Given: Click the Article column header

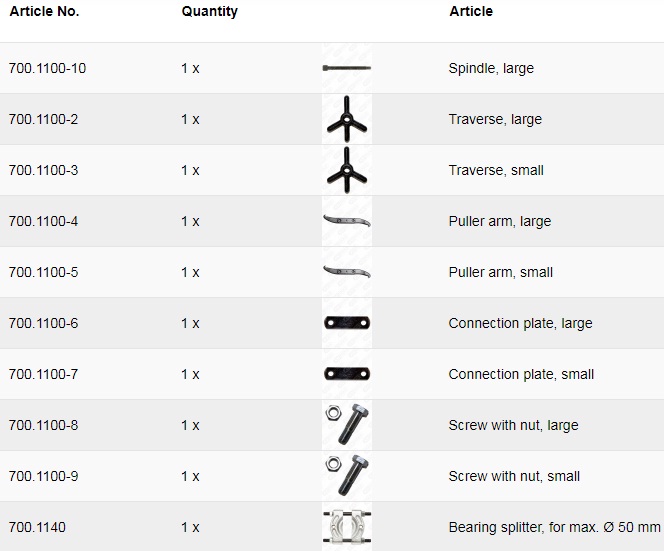Looking at the screenshot, I should [471, 12].
